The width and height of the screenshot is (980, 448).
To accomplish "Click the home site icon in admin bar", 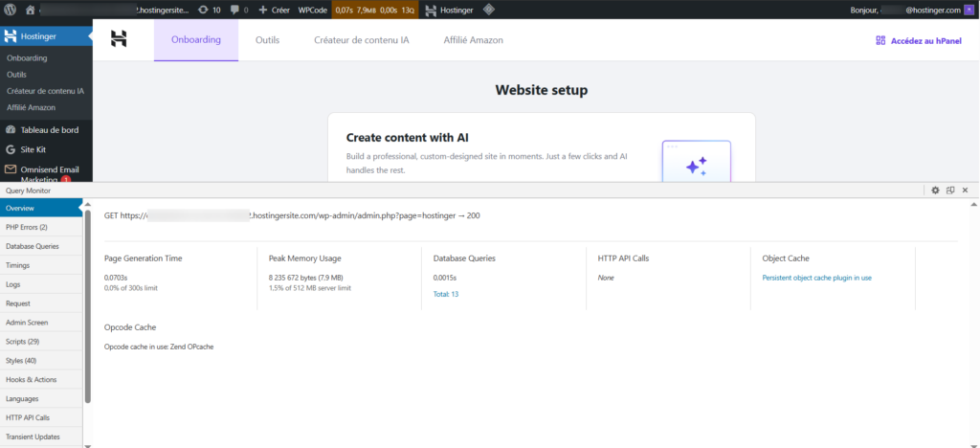I will [31, 10].
